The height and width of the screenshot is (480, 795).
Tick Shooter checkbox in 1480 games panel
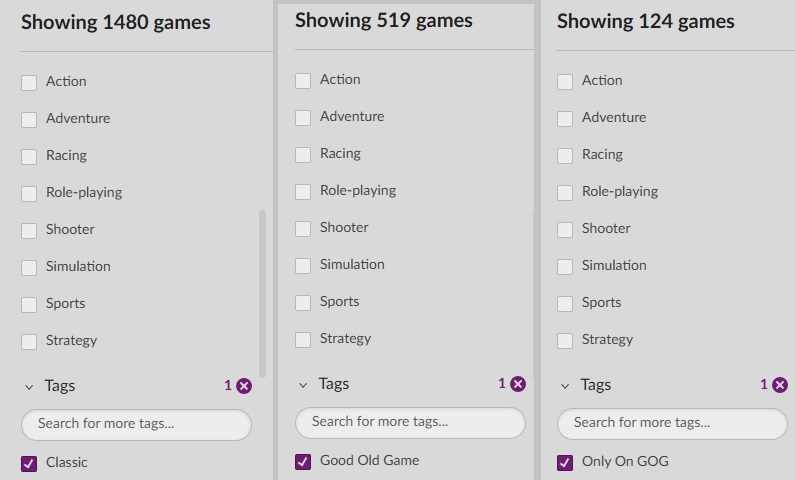[29, 231]
